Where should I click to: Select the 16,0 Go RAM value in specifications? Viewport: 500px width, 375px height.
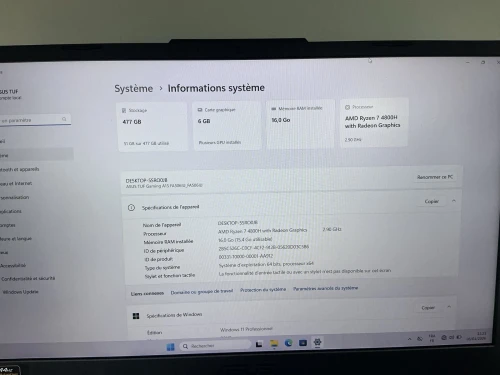(x=245, y=239)
